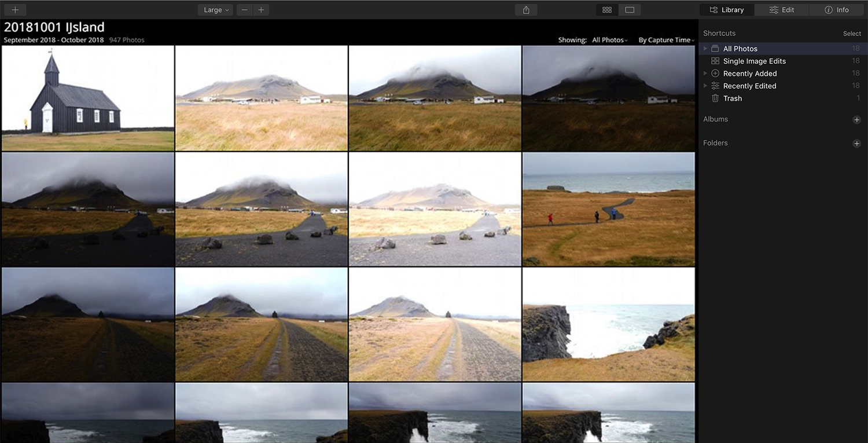Click Select in Shortcuts header
This screenshot has width=868, height=443.
point(852,34)
